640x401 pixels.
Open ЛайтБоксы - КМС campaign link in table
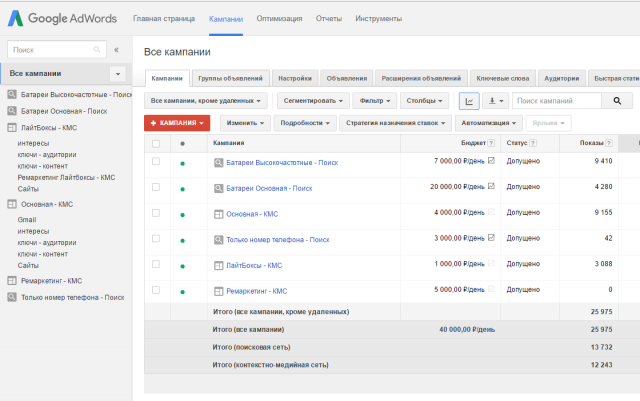(254, 265)
